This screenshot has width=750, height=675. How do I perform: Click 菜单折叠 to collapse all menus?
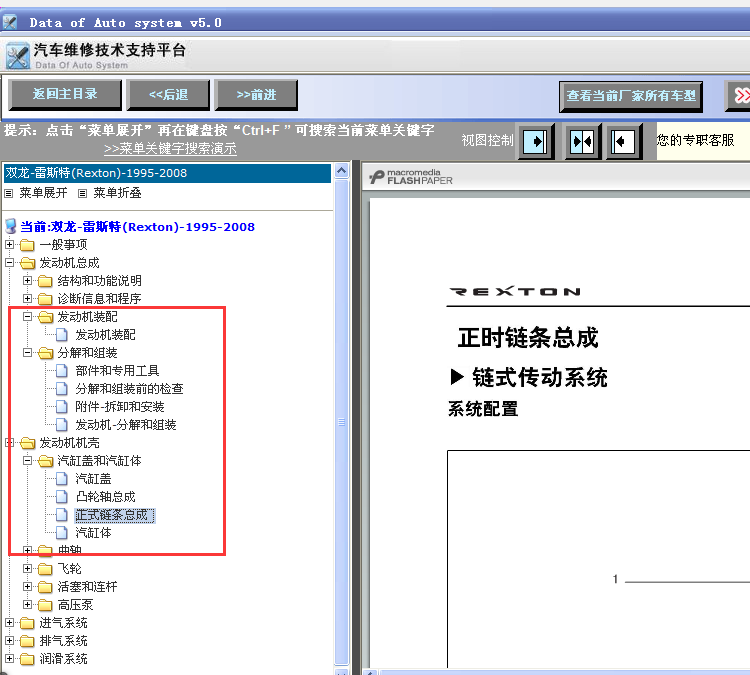coord(117,193)
